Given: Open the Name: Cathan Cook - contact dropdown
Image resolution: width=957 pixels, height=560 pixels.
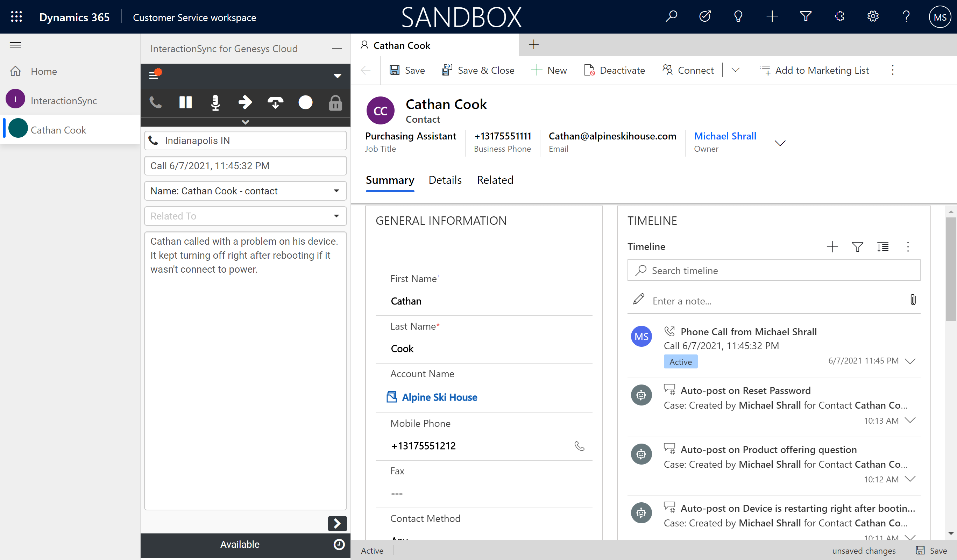Looking at the screenshot, I should tap(245, 191).
